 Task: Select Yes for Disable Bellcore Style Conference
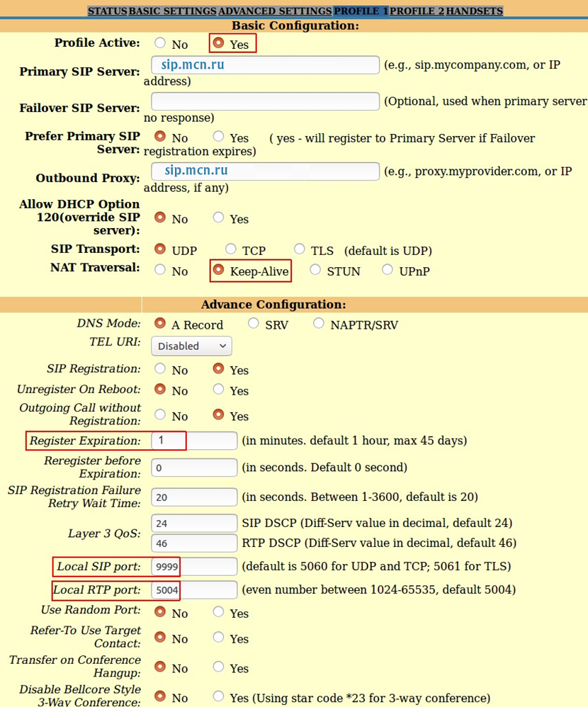click(218, 696)
